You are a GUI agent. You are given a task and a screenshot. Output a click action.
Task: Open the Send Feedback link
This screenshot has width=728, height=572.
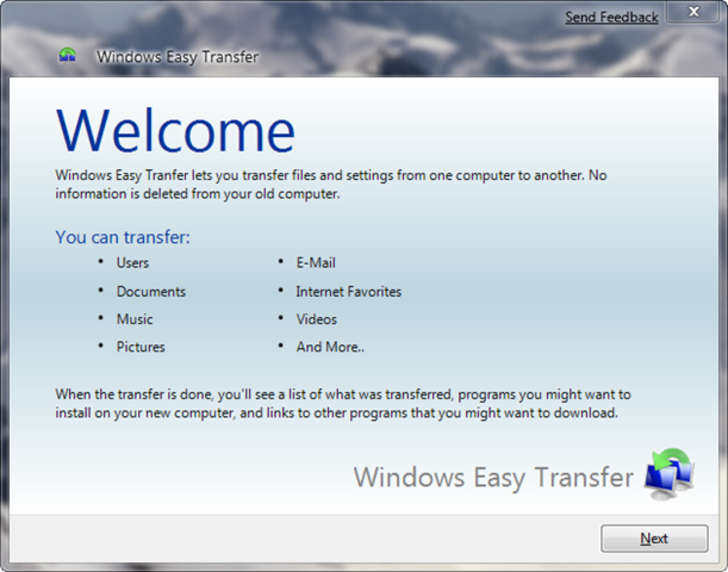tap(611, 17)
